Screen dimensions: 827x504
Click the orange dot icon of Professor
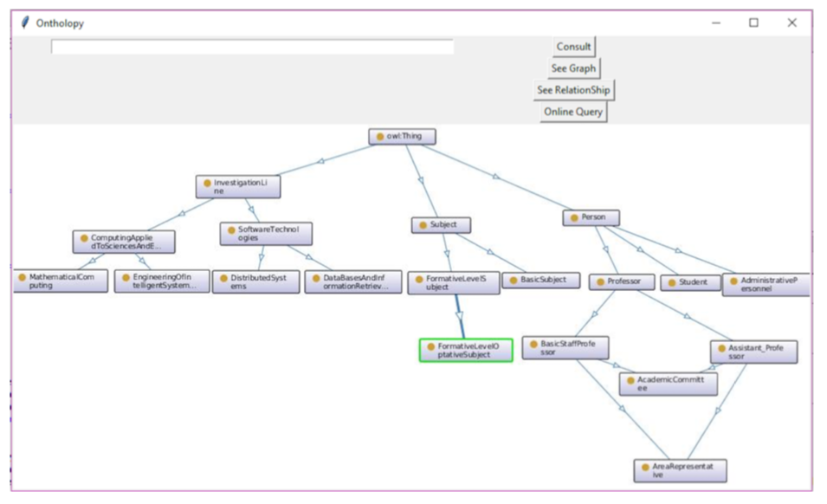point(599,282)
